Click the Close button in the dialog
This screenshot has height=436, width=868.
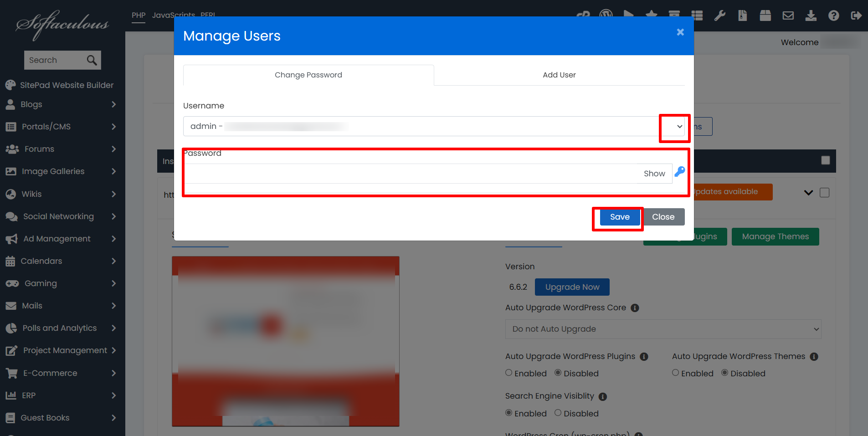(663, 217)
